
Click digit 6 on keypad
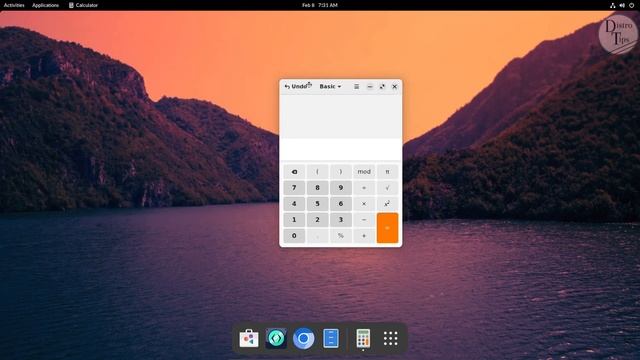pos(341,204)
